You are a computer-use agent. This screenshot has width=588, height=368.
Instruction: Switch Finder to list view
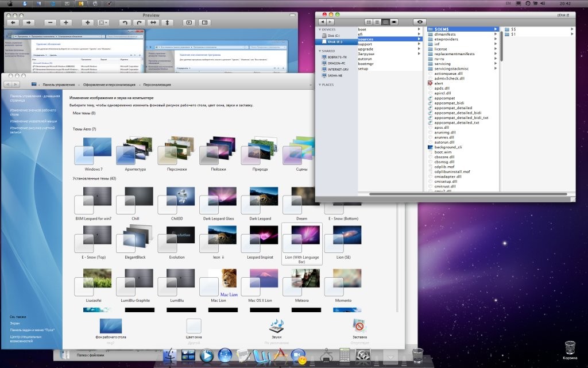click(x=377, y=22)
